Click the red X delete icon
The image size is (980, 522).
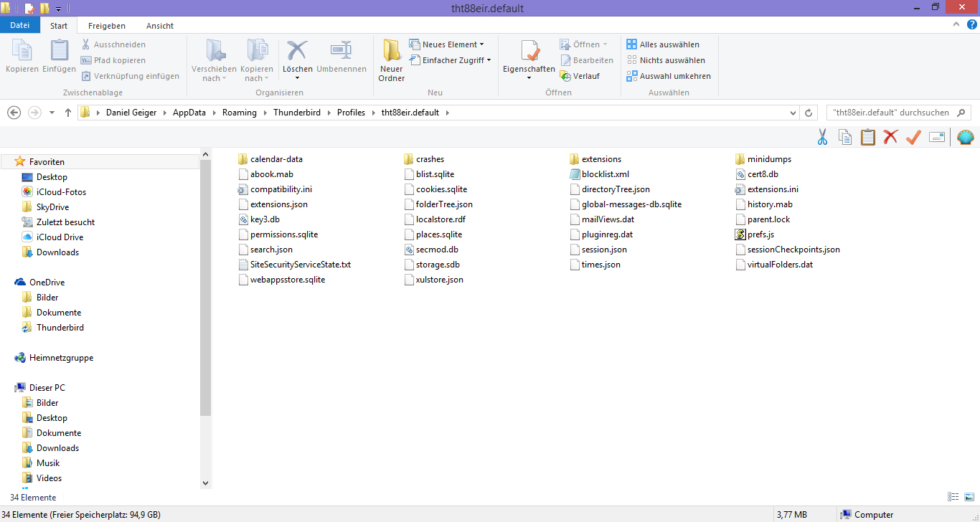890,137
